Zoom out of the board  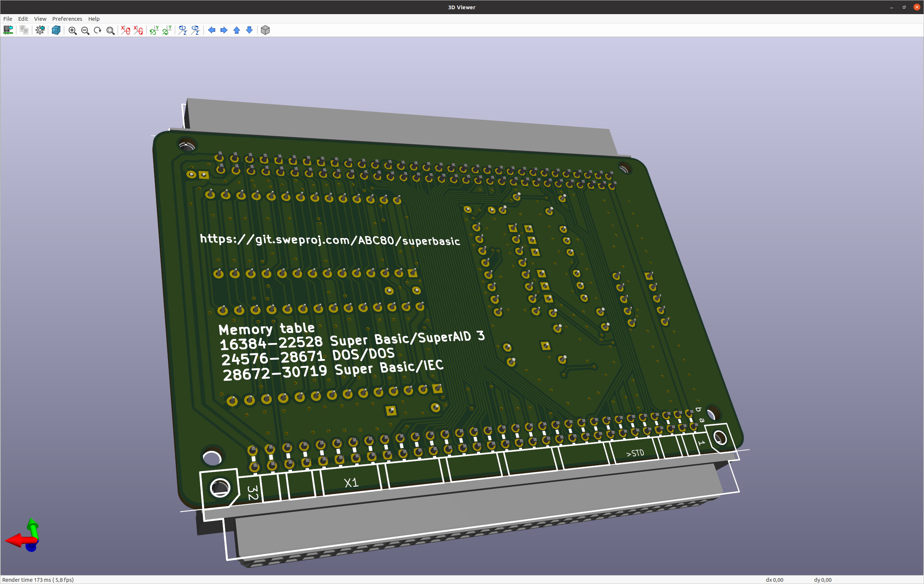pos(85,30)
